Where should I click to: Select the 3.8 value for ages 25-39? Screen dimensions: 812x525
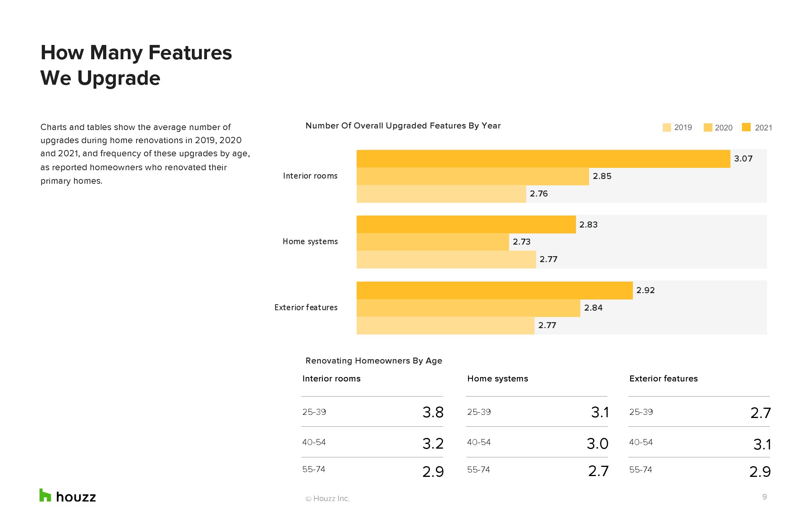[x=433, y=412]
